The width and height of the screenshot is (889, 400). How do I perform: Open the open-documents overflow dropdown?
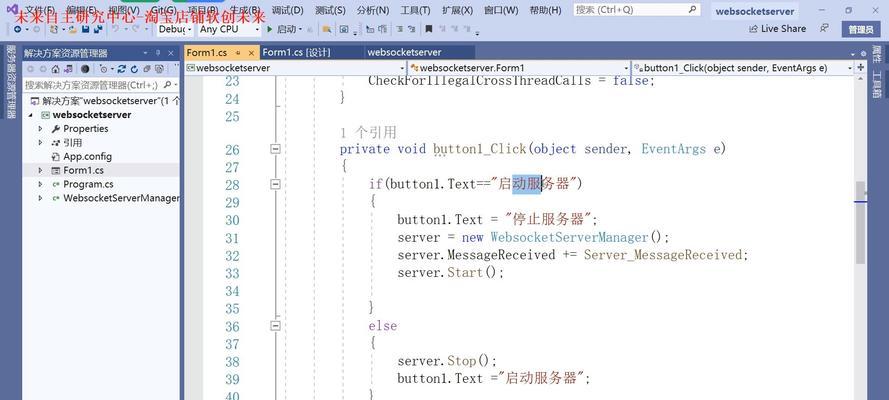coord(853,53)
